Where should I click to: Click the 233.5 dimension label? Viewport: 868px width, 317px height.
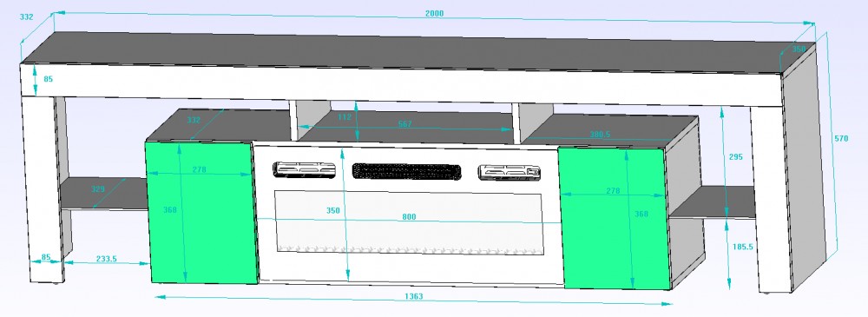click(x=106, y=258)
